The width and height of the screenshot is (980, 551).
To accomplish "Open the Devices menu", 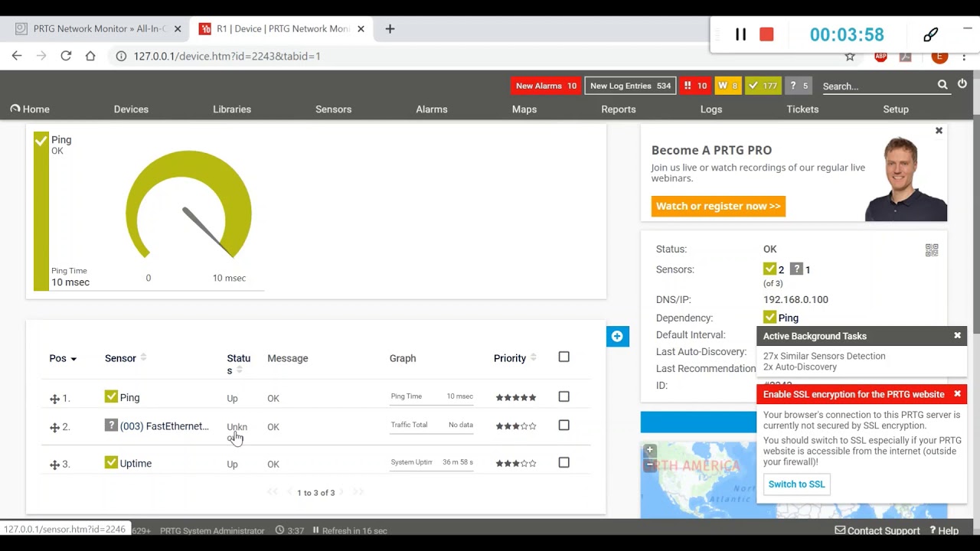I will pyautogui.click(x=131, y=109).
